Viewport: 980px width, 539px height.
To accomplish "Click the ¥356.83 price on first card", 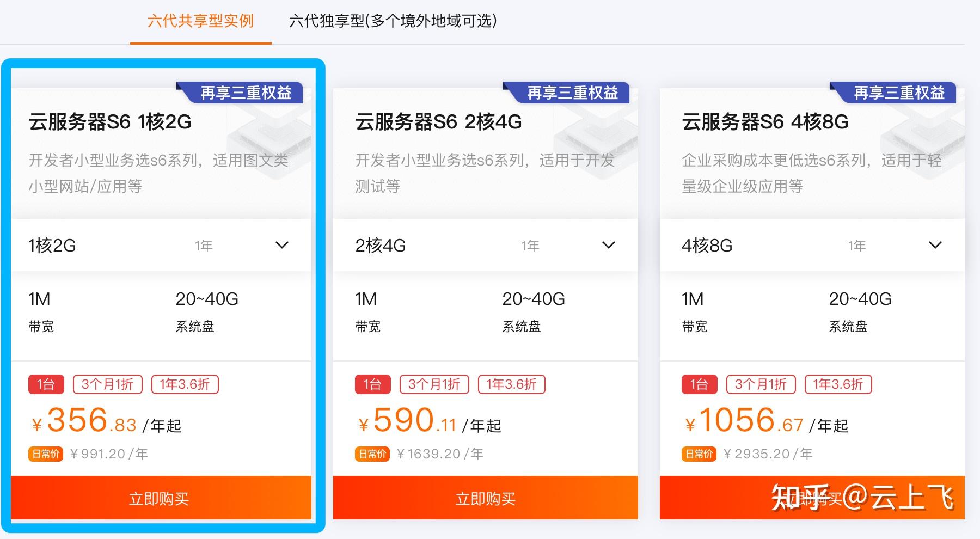I will [x=84, y=421].
